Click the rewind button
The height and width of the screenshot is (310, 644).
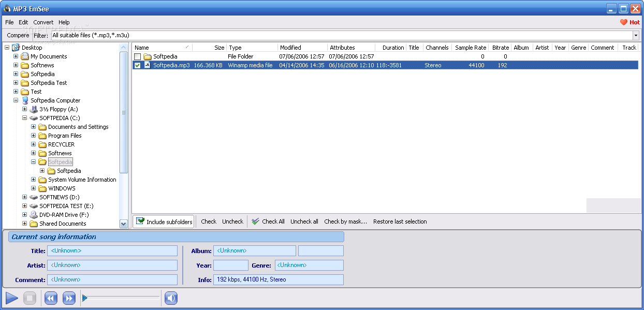pos(51,298)
